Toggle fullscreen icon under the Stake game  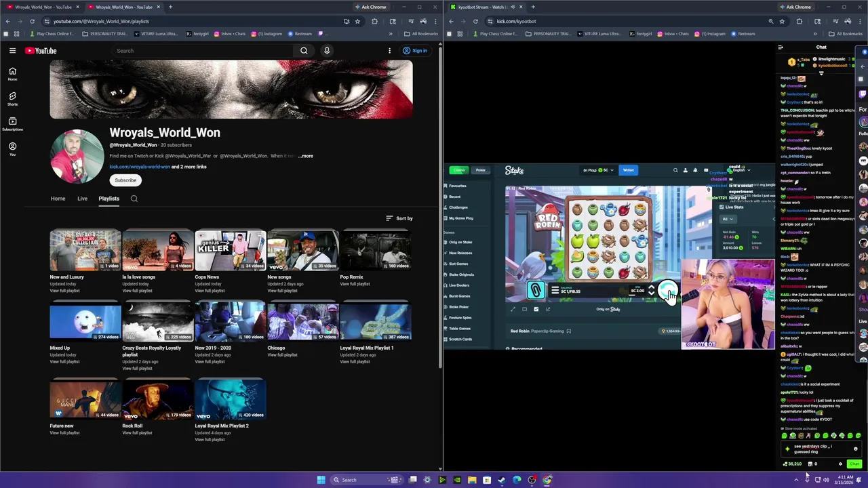coord(513,309)
